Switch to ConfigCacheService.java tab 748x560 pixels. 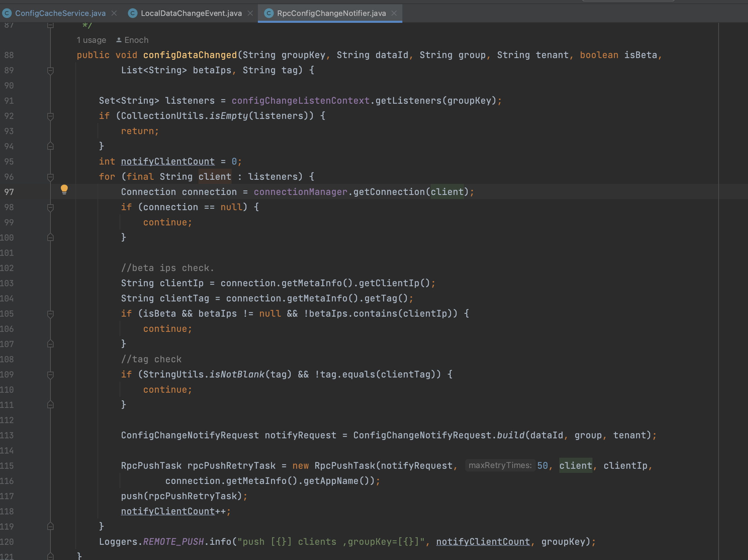click(60, 13)
